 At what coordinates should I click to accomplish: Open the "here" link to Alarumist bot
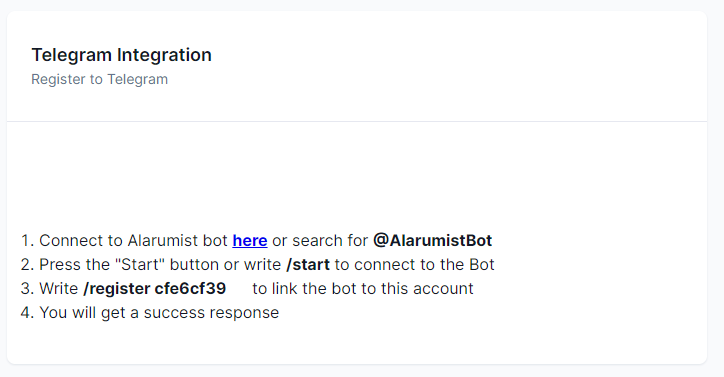click(250, 241)
